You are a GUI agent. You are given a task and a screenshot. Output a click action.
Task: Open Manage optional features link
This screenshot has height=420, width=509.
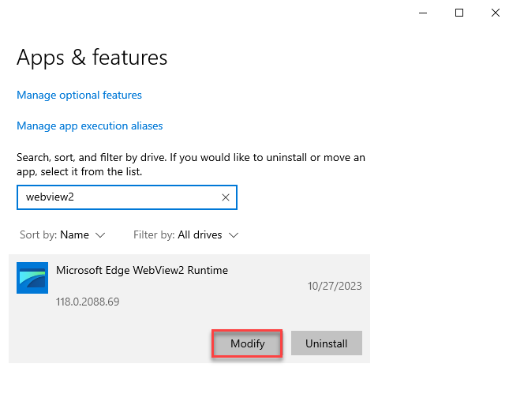point(79,96)
